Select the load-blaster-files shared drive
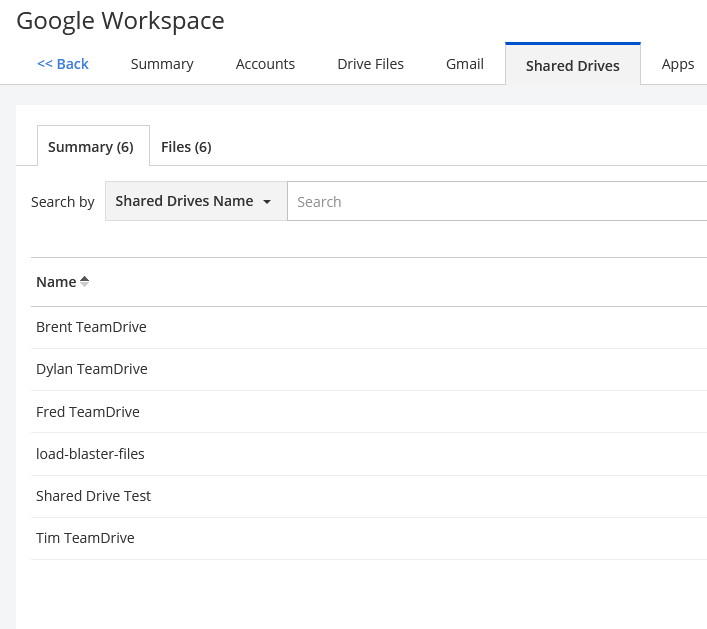This screenshot has width=707, height=629. [x=369, y=454]
